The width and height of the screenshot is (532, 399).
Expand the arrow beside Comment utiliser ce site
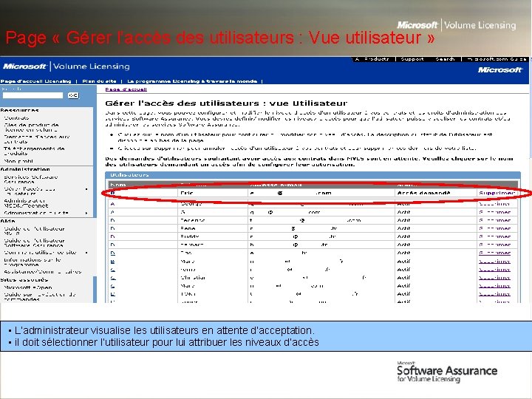point(87,253)
